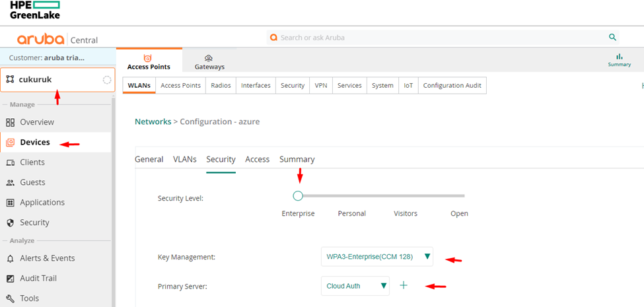644x307 pixels.
Task: Open the IoT tab
Action: (408, 85)
